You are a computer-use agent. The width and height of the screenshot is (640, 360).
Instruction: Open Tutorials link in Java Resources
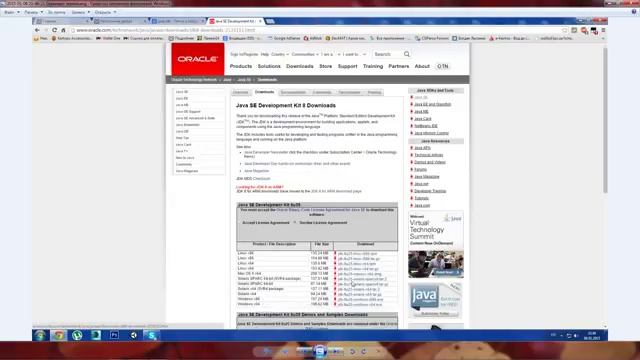(421, 198)
